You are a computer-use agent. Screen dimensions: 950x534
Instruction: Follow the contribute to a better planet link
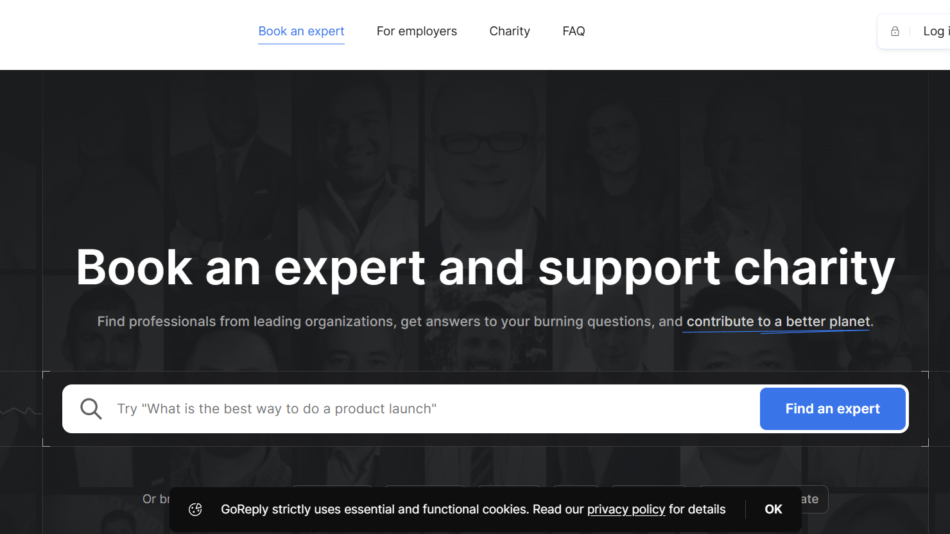[778, 322]
